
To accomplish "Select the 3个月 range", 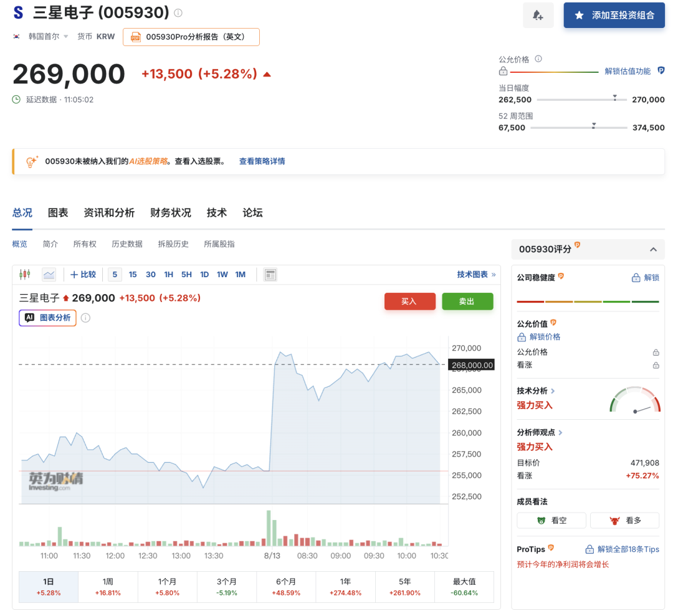I will coord(227,587).
